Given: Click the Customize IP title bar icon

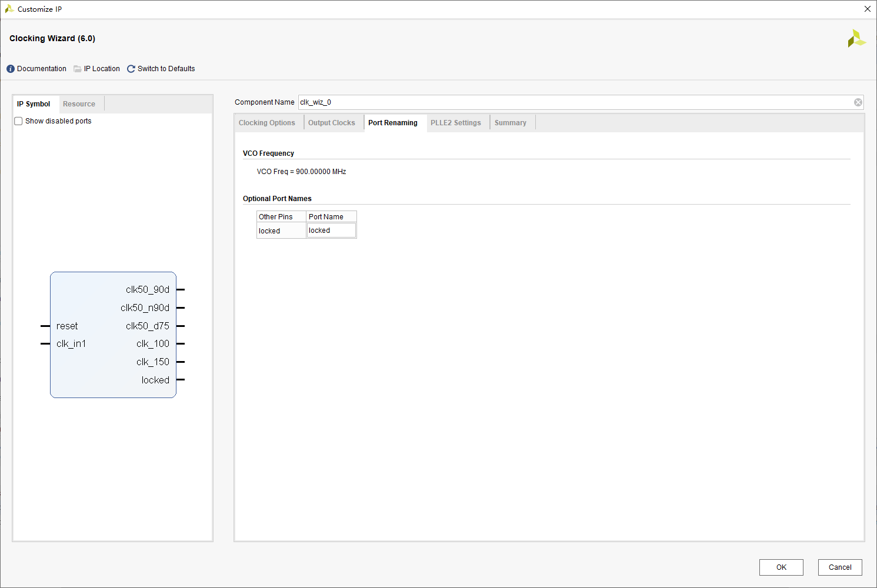Looking at the screenshot, I should tap(9, 9).
